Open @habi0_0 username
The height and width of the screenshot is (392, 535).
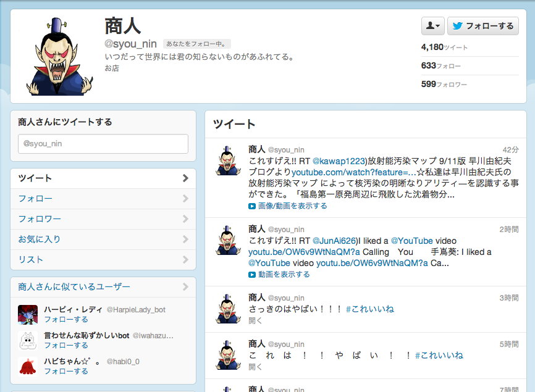pyautogui.click(x=123, y=362)
